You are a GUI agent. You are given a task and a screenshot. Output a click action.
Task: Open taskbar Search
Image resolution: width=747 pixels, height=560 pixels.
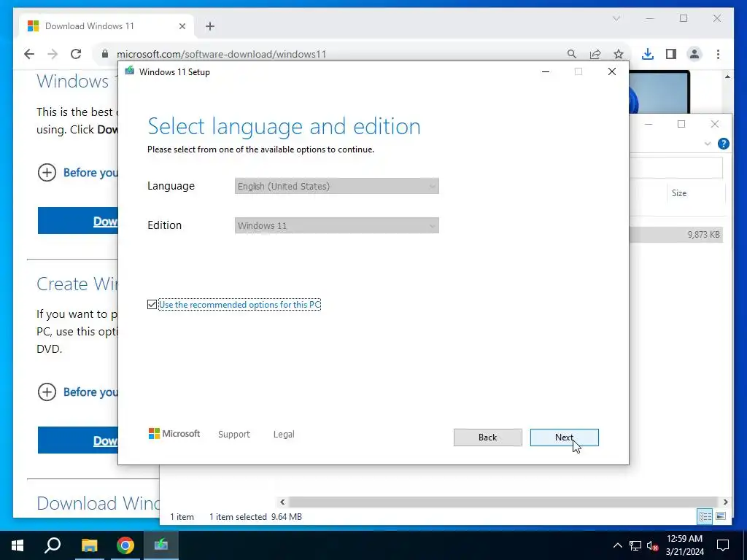(53, 545)
